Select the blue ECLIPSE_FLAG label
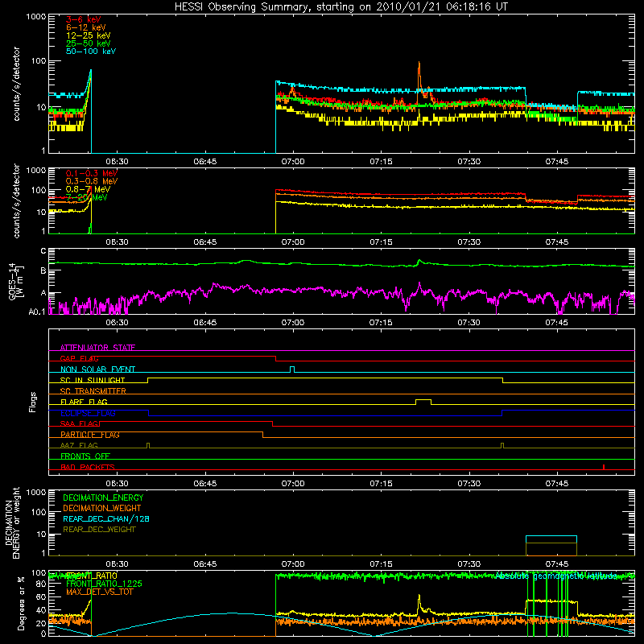This screenshot has width=644, height=644. [x=88, y=413]
